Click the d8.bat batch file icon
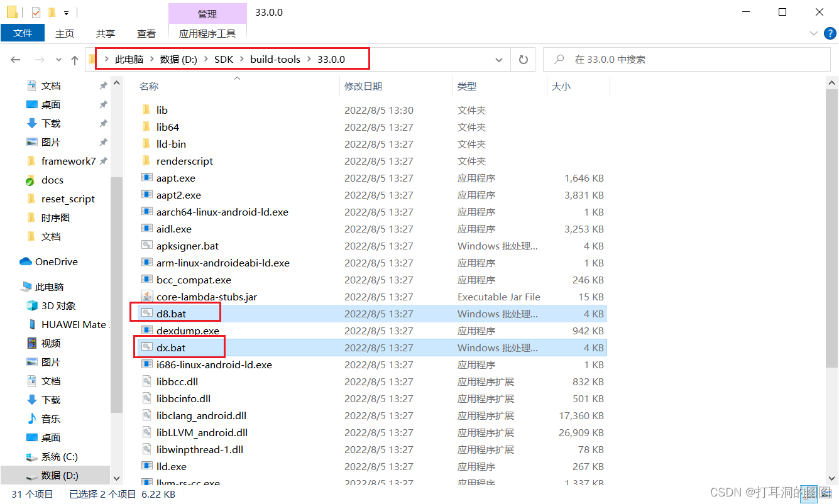Viewport: 839px width, 504px height. click(x=146, y=314)
